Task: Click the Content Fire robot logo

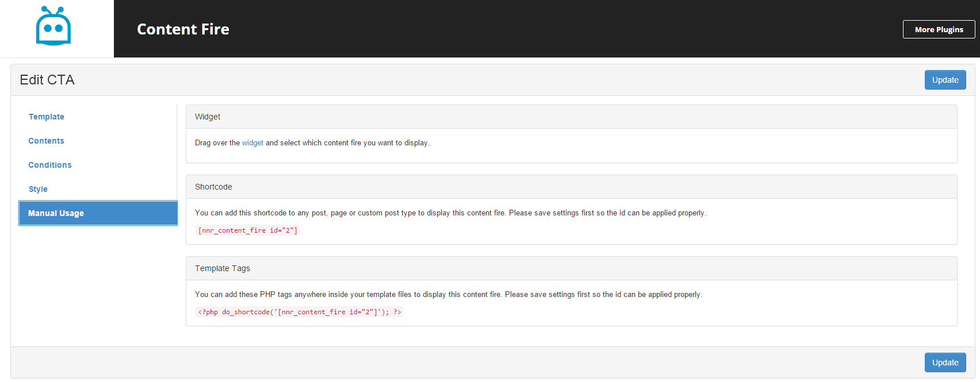Action: tap(53, 26)
